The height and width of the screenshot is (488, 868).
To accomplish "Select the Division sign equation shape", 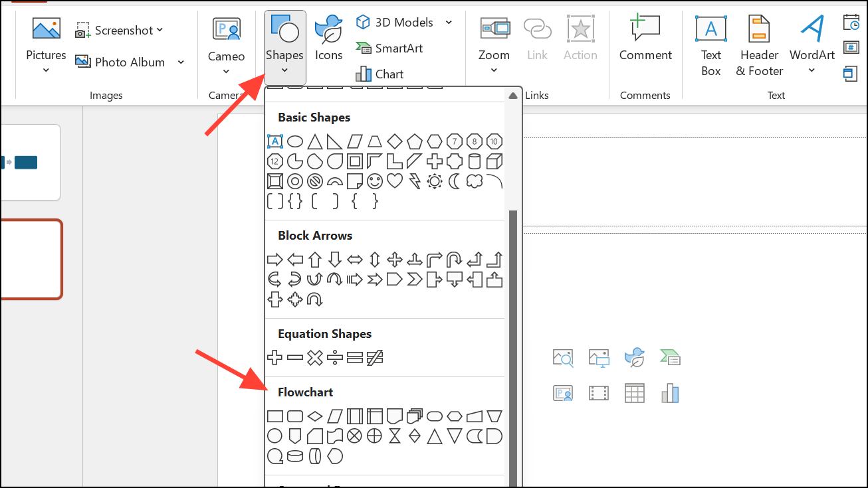I will pos(335,358).
